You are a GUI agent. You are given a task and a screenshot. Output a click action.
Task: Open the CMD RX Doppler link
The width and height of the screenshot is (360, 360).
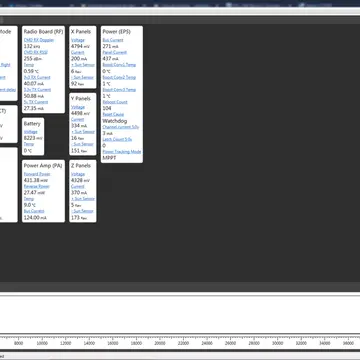pos(39,40)
